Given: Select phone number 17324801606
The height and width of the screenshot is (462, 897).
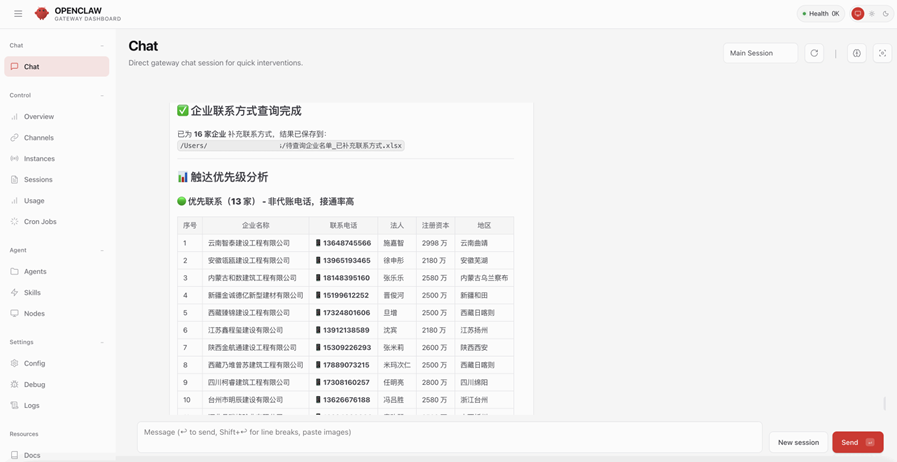Looking at the screenshot, I should [347, 313].
